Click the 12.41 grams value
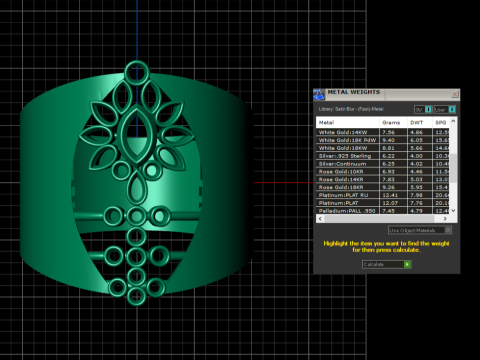Image resolution: width=480 pixels, height=360 pixels. (390, 195)
